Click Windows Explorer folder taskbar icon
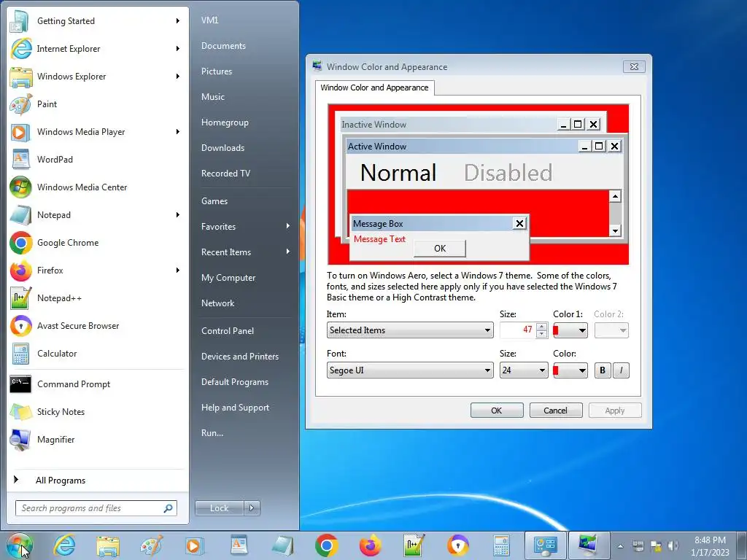This screenshot has height=560, width=747. coord(108,545)
